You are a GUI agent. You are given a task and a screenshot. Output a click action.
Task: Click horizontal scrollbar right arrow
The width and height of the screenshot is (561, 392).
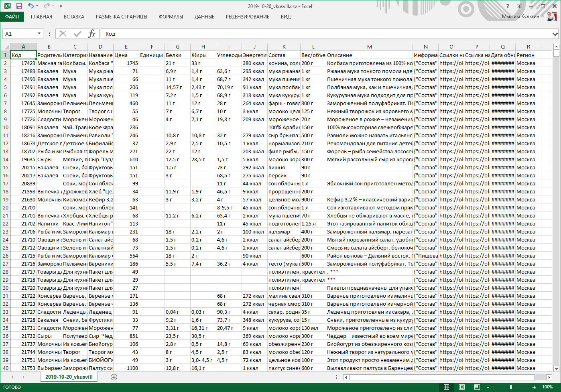pyautogui.click(x=549, y=377)
